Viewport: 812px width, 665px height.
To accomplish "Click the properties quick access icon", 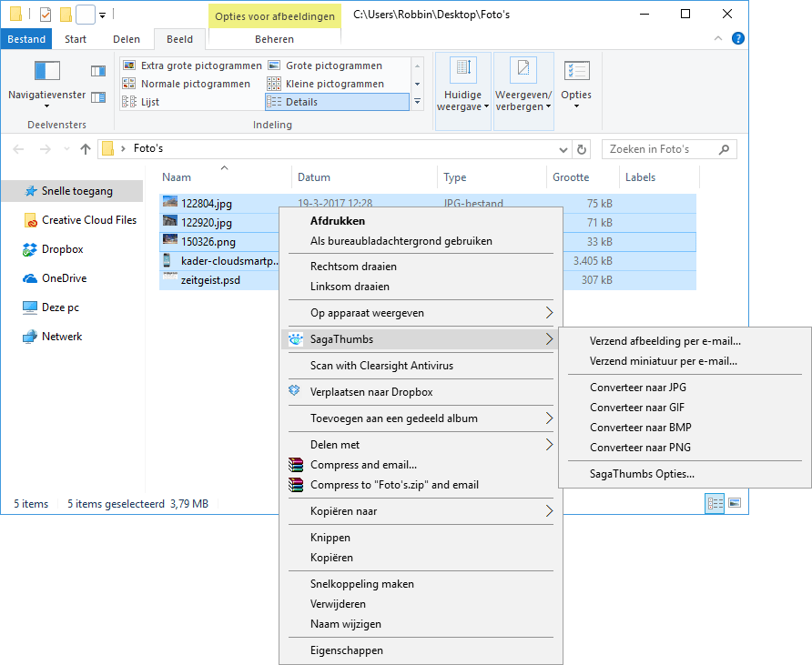I will click(46, 15).
